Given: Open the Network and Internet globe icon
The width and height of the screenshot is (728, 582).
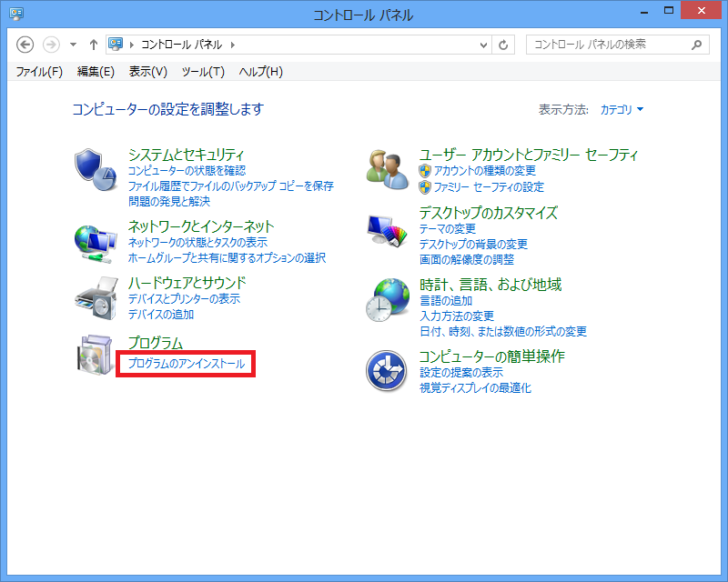Looking at the screenshot, I should coord(95,240).
